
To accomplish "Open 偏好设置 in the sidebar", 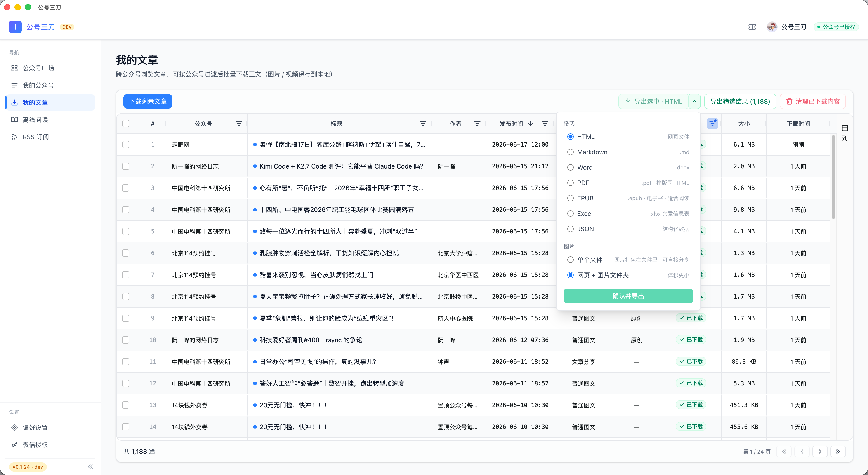I will [51, 427].
